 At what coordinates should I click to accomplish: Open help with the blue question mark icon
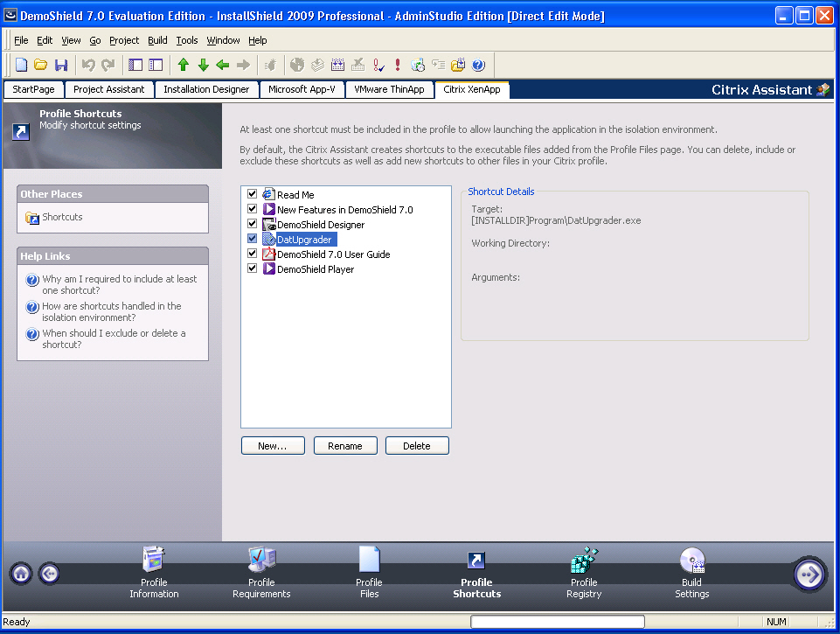(x=478, y=65)
